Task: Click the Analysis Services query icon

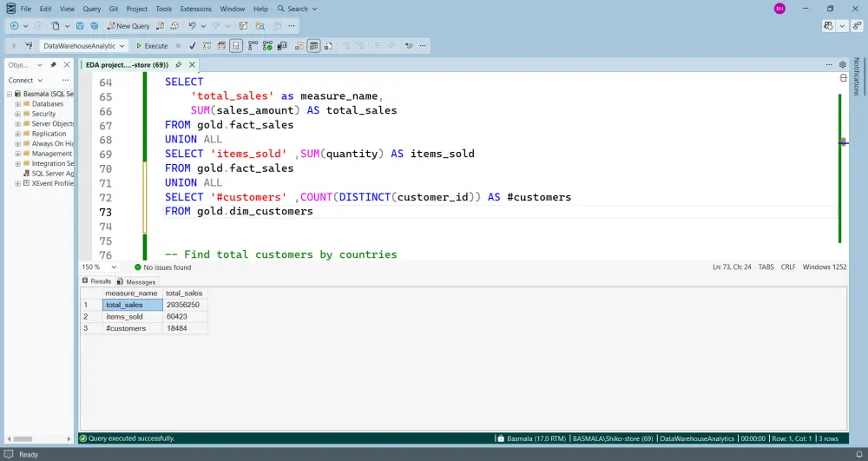Action: [175, 26]
